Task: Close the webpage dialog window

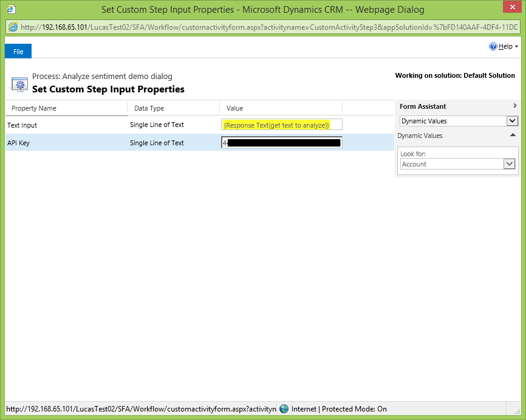Action: pos(512,7)
